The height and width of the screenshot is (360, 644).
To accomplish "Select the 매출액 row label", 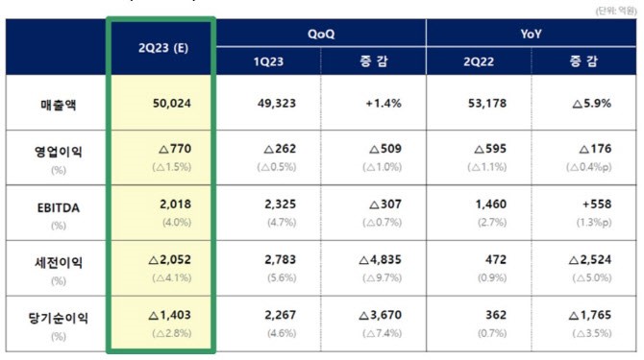I will 59,105.
